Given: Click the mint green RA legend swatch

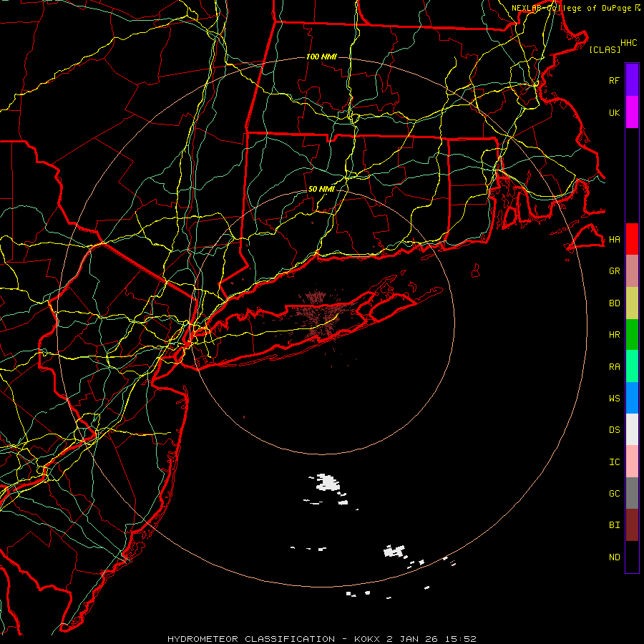Looking at the screenshot, I should tap(632, 366).
